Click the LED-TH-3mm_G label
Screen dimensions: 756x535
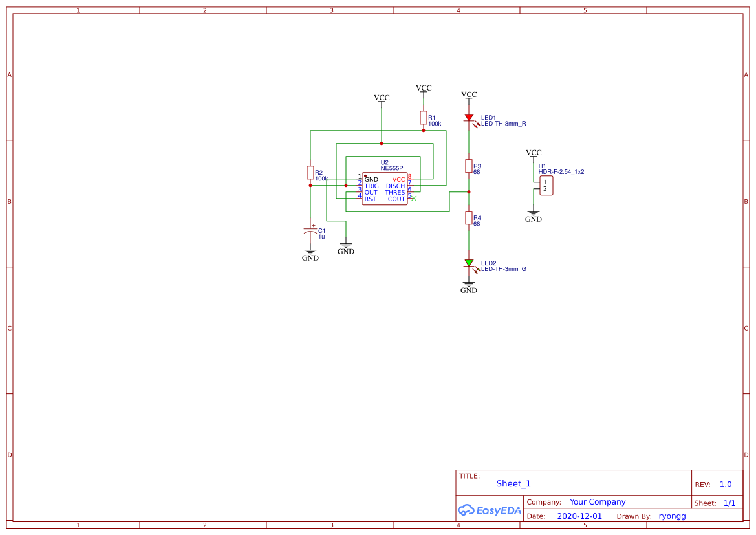[503, 268]
